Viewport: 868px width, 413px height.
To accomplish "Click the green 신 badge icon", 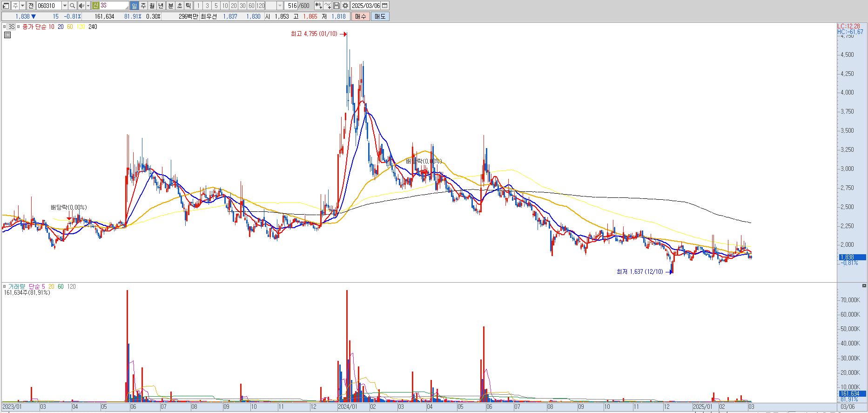I will 95,6.
